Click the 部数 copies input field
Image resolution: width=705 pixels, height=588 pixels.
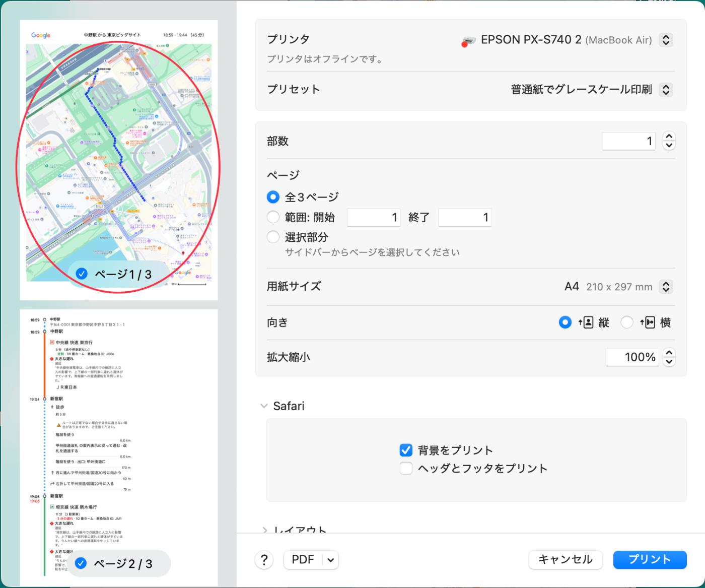pyautogui.click(x=628, y=141)
